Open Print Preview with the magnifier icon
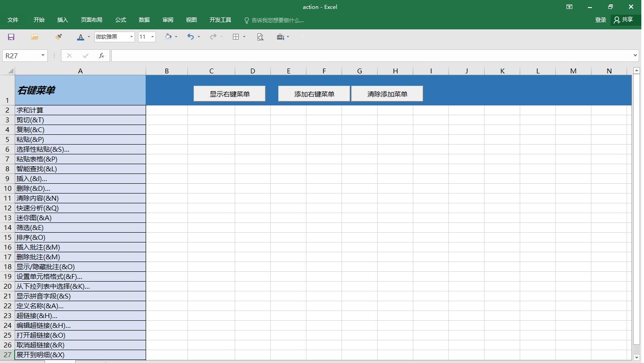 pos(261,37)
